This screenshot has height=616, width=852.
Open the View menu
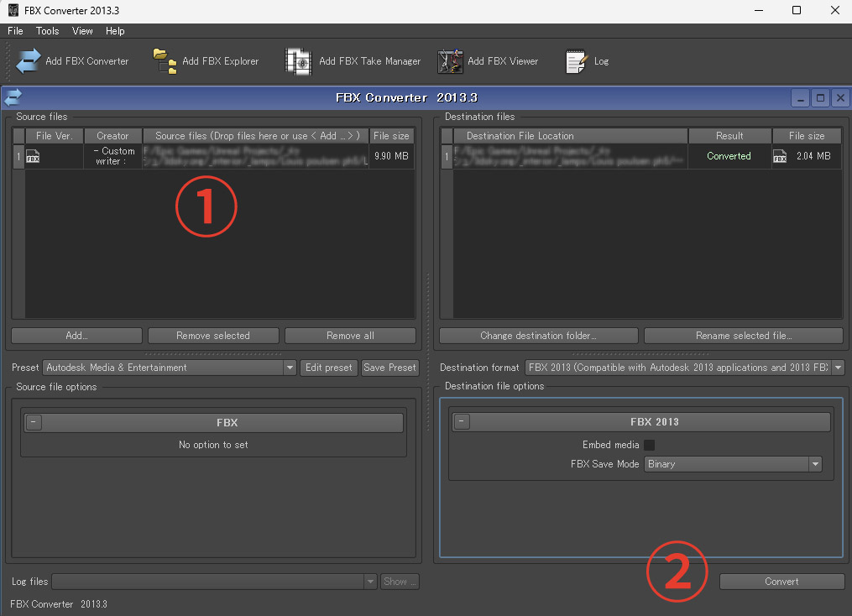point(82,31)
